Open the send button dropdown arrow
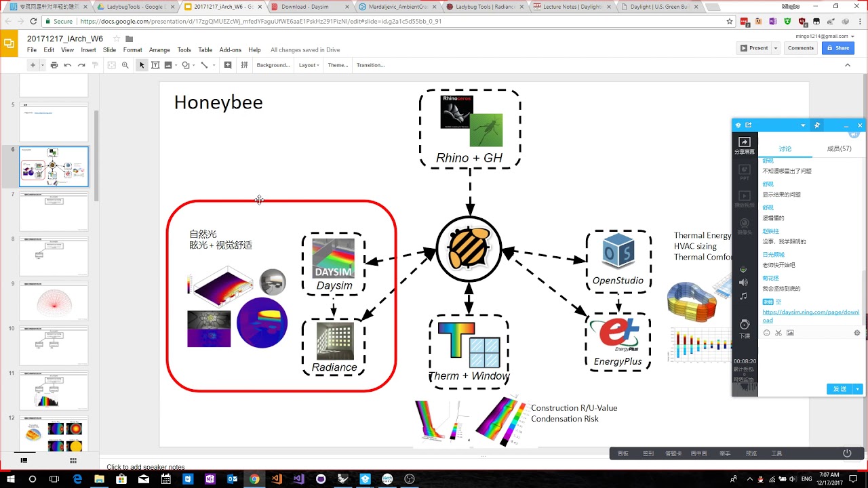This screenshot has height=488, width=868. [859, 389]
